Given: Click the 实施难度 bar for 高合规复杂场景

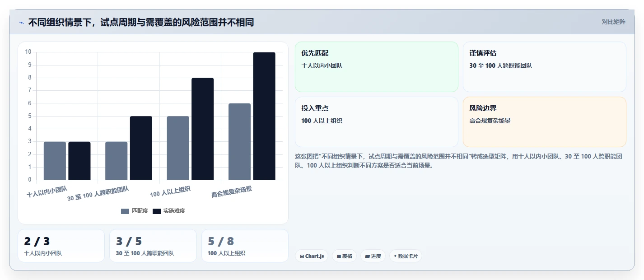Looking at the screenshot, I should pyautogui.click(x=264, y=116).
